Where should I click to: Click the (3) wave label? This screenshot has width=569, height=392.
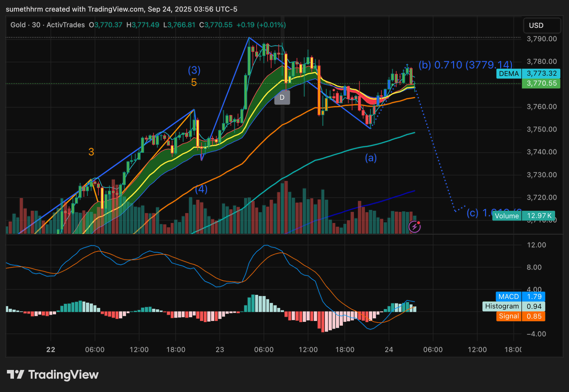[194, 70]
